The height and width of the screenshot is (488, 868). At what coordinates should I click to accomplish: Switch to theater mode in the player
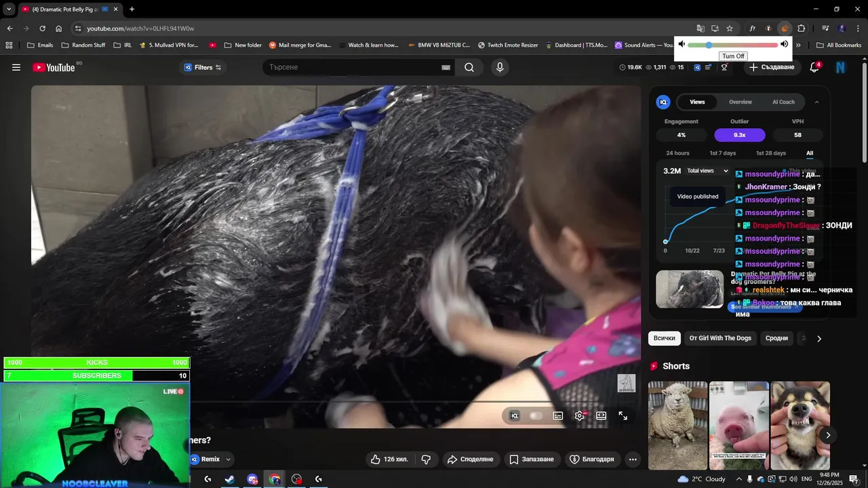tap(601, 415)
